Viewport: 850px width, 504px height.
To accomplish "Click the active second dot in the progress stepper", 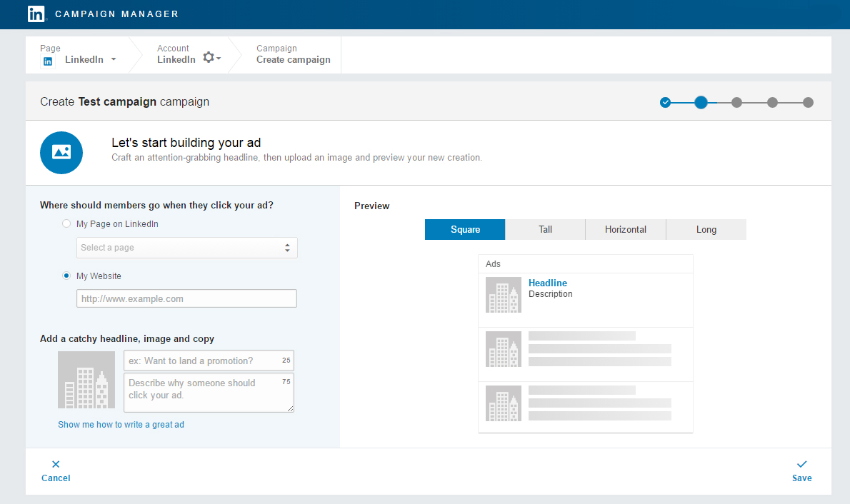I will [x=701, y=102].
